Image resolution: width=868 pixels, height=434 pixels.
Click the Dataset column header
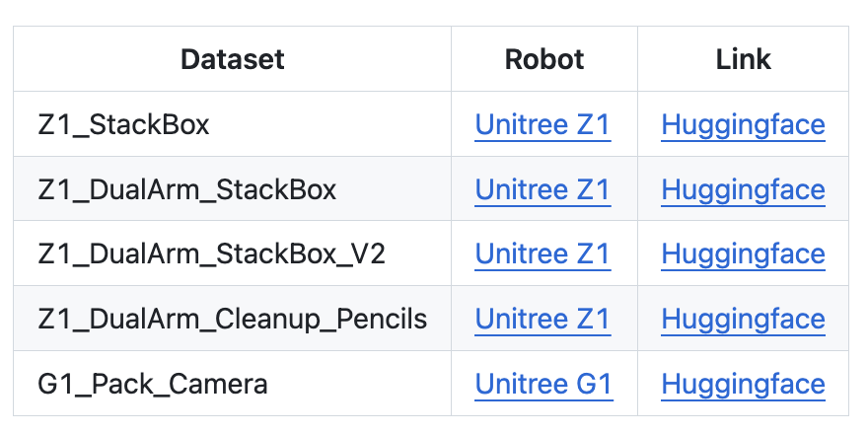(232, 59)
